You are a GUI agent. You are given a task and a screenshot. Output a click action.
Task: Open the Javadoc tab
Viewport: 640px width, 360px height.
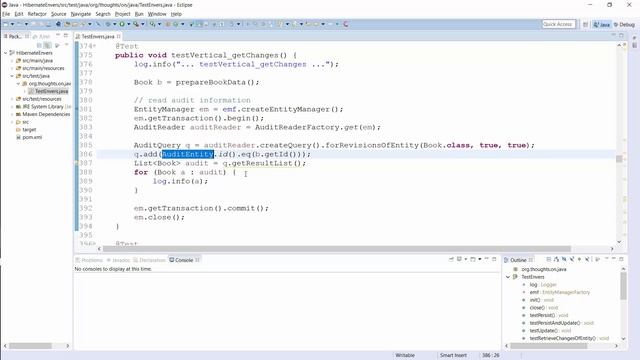pyautogui.click(x=118, y=260)
